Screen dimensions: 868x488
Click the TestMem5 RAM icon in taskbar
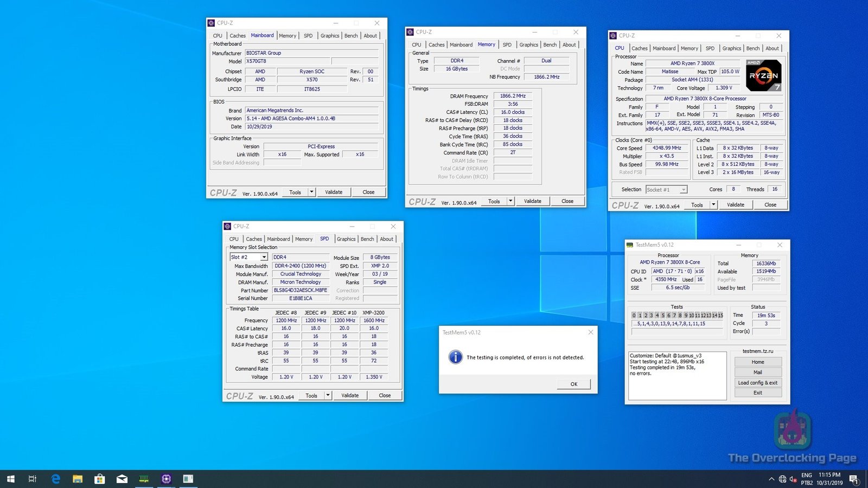144,479
